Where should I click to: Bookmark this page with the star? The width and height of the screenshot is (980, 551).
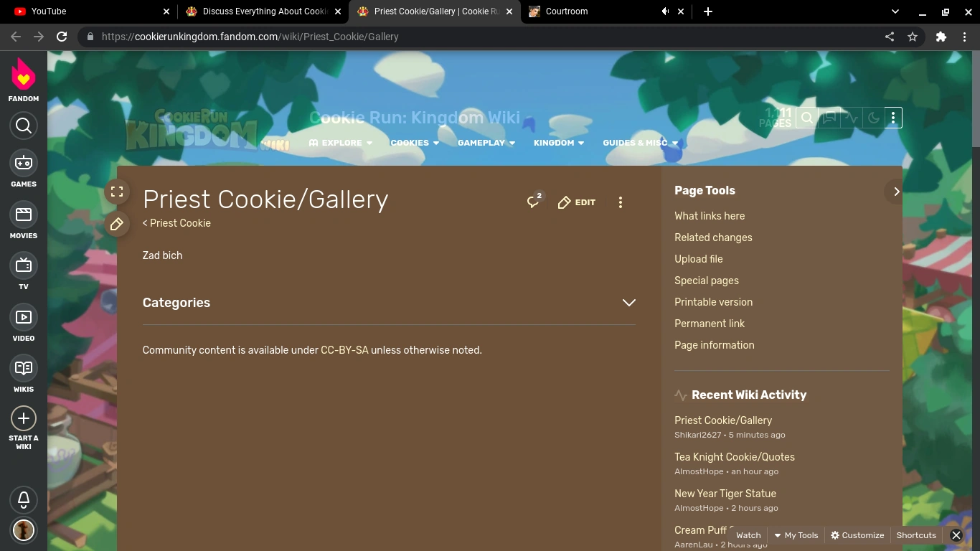tap(913, 37)
